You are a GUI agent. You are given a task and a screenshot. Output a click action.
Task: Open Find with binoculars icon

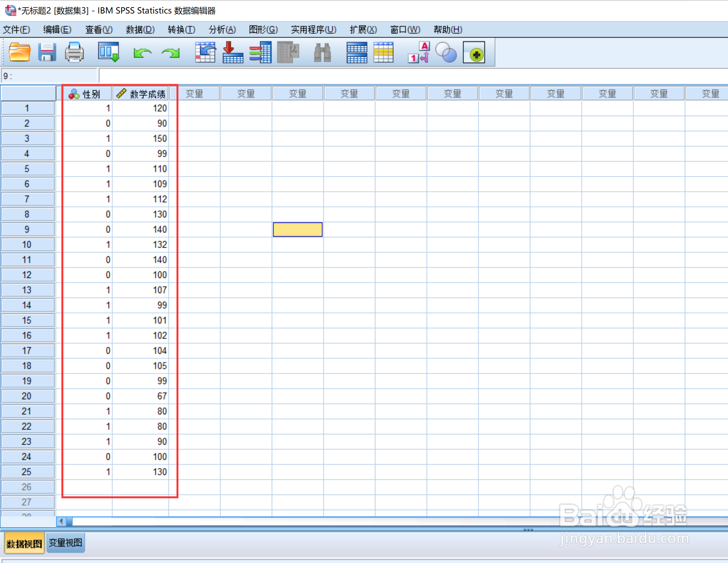(x=322, y=52)
